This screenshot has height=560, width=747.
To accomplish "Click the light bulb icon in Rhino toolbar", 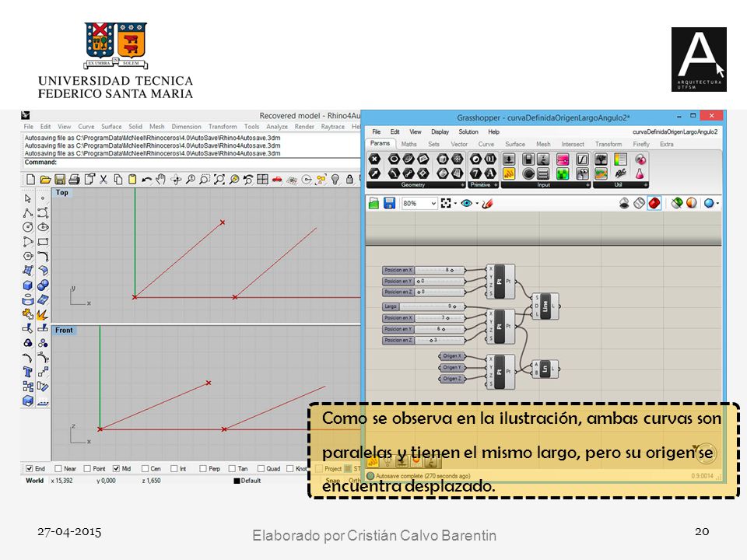I will click(x=335, y=180).
